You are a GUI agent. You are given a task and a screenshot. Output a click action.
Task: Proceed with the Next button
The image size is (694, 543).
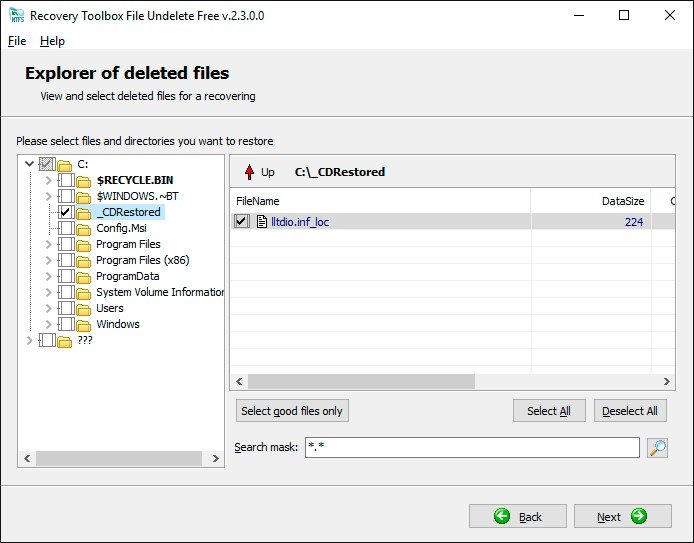(x=623, y=516)
